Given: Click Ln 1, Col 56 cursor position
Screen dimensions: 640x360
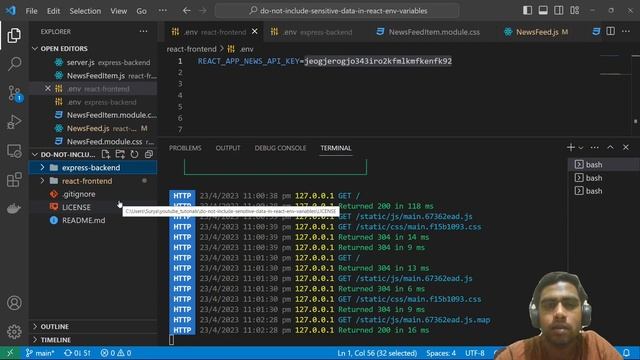Looking at the screenshot, I should point(377,353).
